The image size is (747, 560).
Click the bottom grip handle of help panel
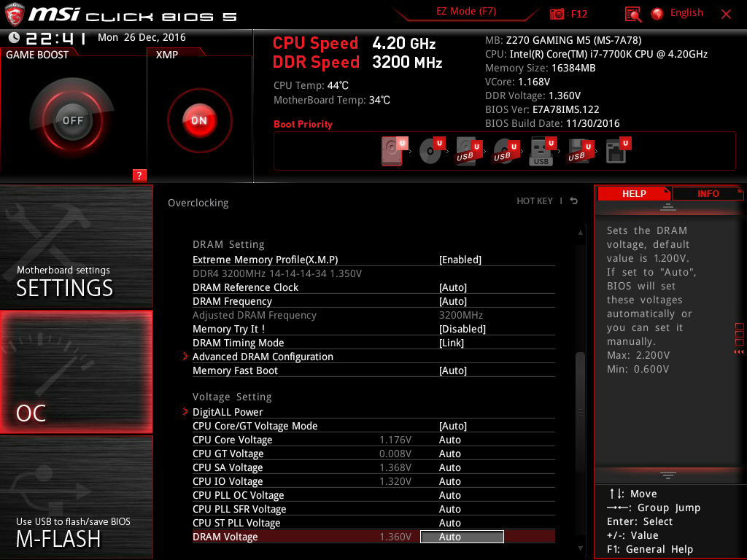pos(668,475)
